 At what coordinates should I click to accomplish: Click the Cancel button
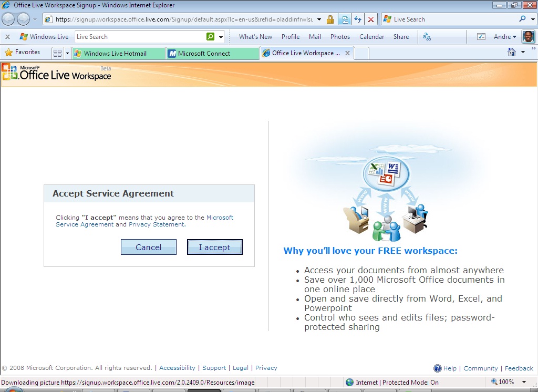click(149, 247)
